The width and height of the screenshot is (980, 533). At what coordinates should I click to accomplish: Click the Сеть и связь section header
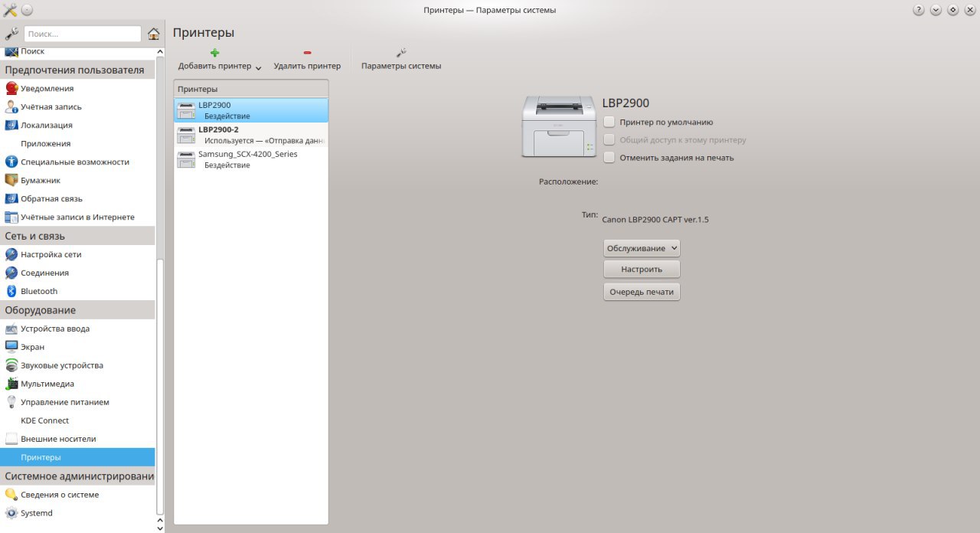pyautogui.click(x=77, y=236)
